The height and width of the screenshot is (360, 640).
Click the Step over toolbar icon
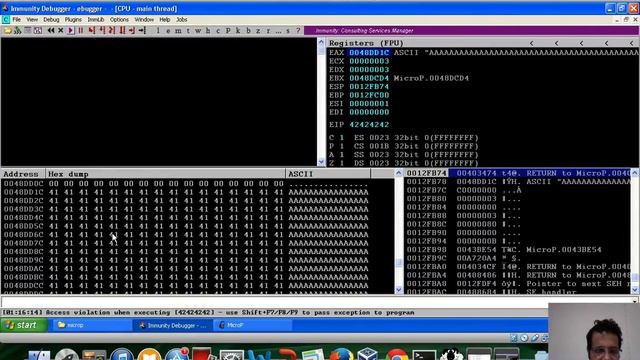[102, 31]
